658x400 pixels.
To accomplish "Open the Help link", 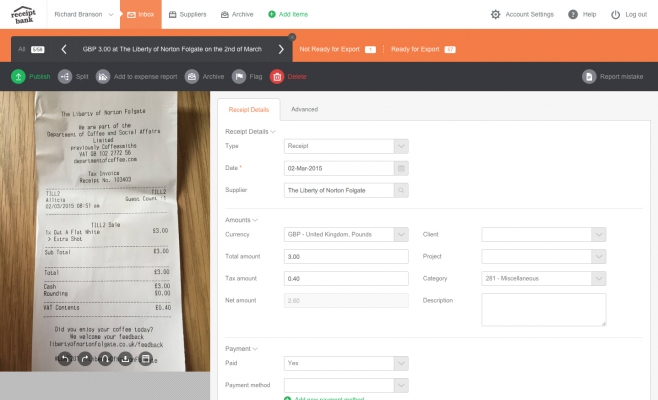I will [x=589, y=14].
